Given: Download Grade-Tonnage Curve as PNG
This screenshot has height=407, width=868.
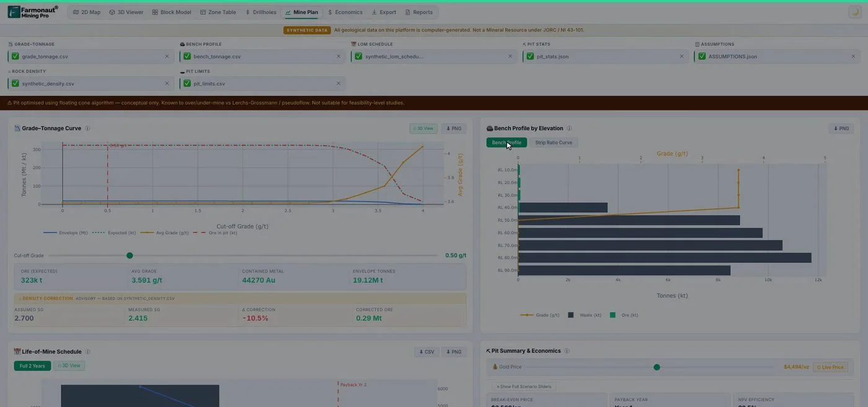Looking at the screenshot, I should [454, 128].
